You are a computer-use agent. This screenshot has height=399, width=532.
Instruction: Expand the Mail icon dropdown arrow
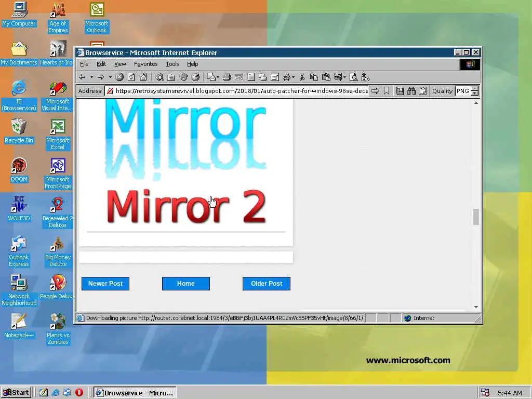218,77
